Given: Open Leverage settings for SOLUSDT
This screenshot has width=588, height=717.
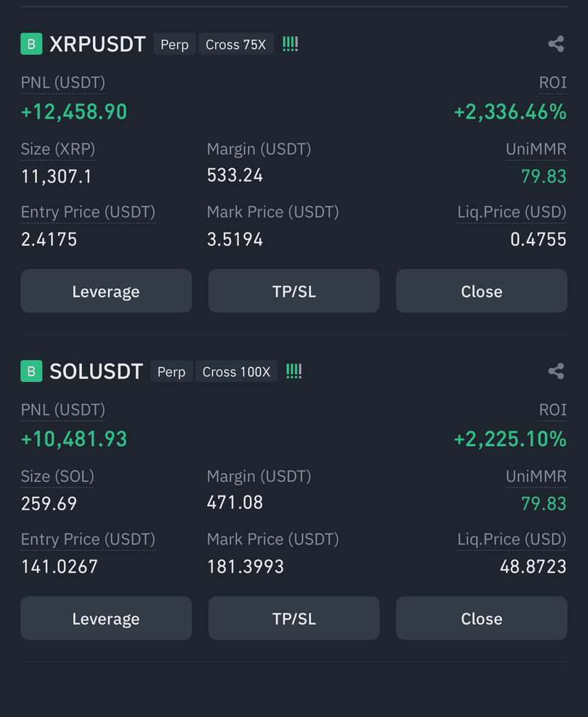Looking at the screenshot, I should pyautogui.click(x=106, y=618).
